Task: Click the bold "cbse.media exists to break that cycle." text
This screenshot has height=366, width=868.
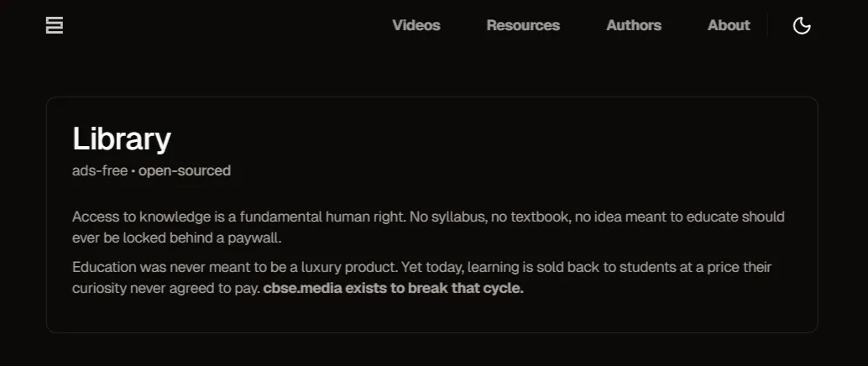Action: click(x=393, y=289)
